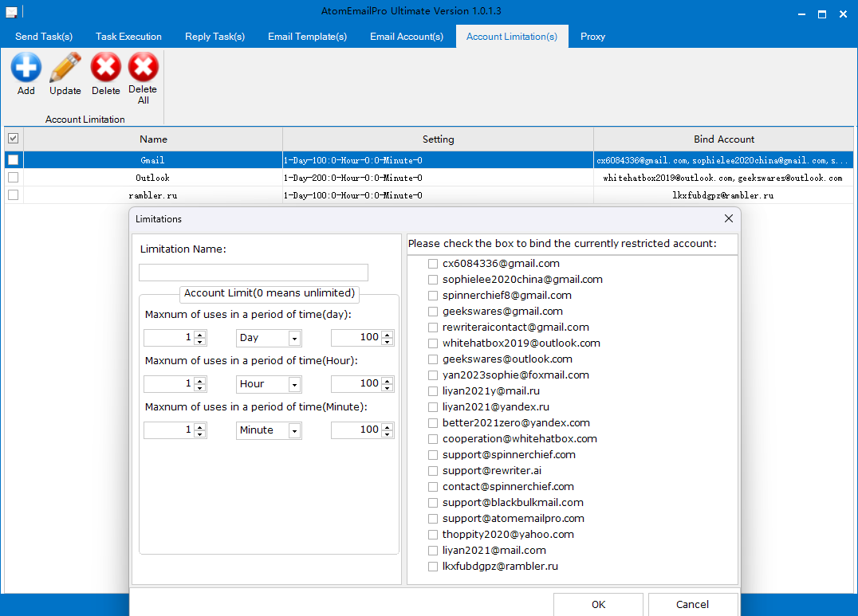Click the Delete red X icon
The width and height of the screenshot is (858, 616).
click(x=105, y=68)
